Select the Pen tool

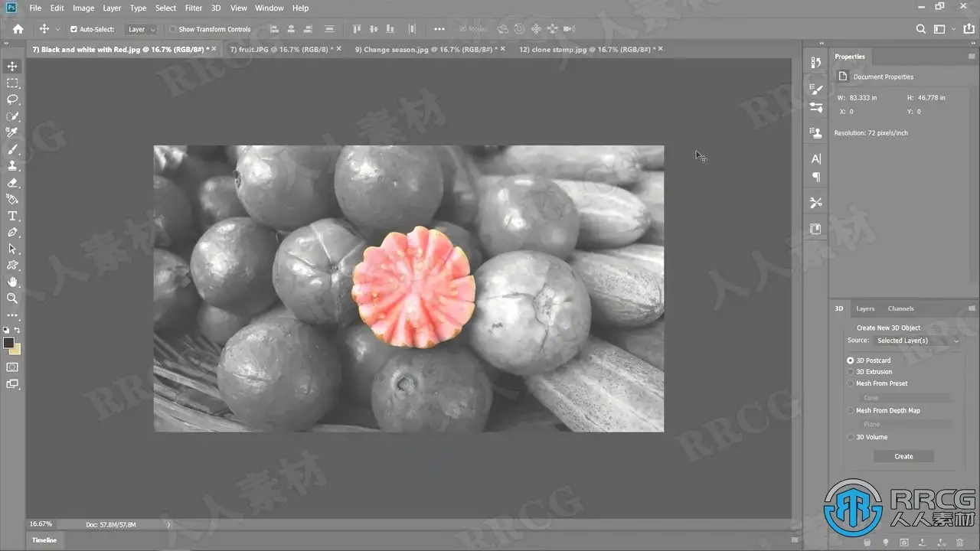click(12, 232)
